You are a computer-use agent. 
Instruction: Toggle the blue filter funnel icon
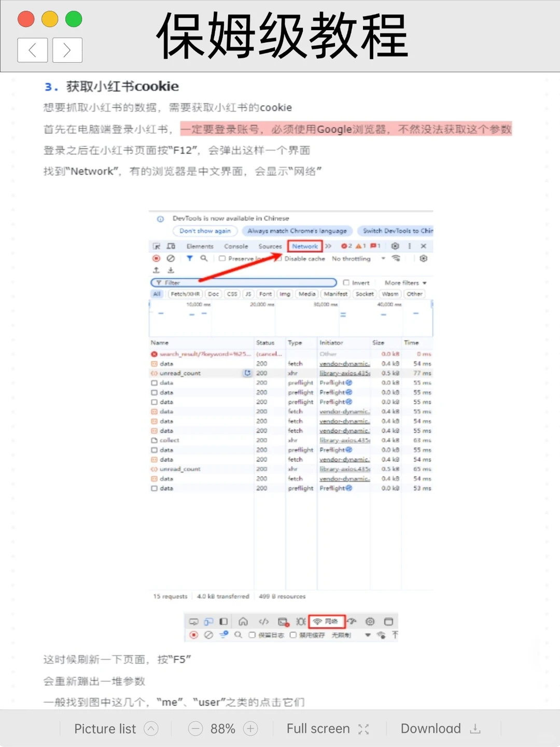click(190, 258)
